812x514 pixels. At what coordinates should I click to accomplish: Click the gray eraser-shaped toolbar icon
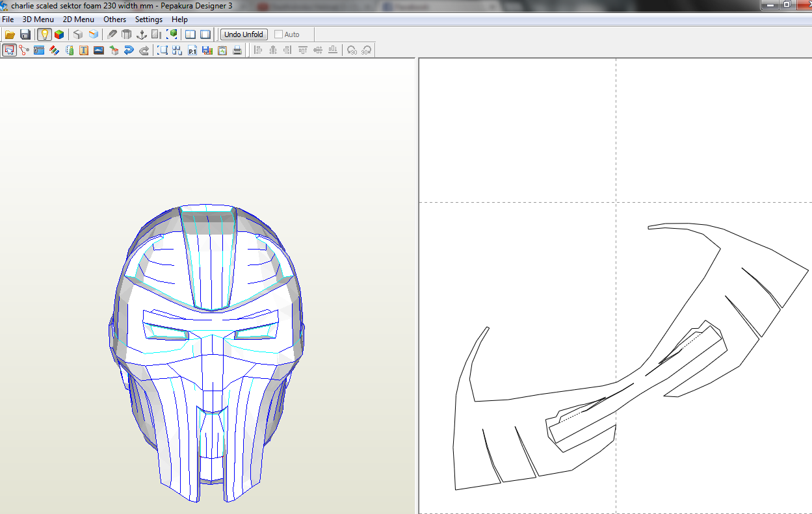pyautogui.click(x=112, y=34)
